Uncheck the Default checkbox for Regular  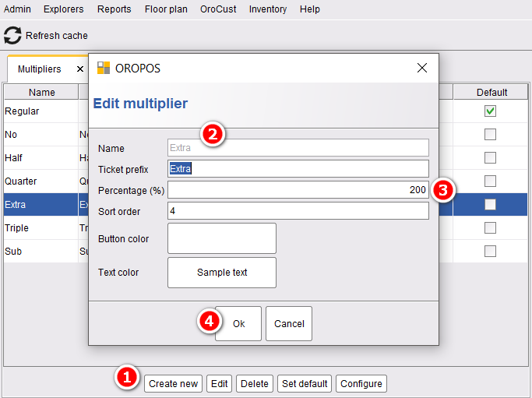pos(490,111)
